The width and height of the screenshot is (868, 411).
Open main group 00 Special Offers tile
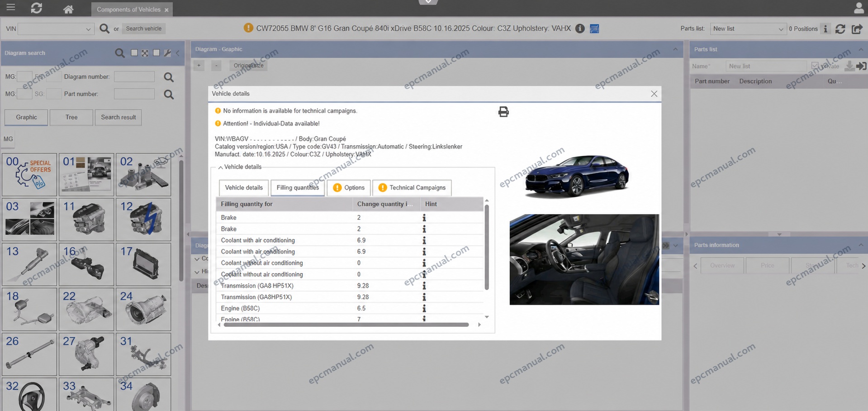coord(29,175)
